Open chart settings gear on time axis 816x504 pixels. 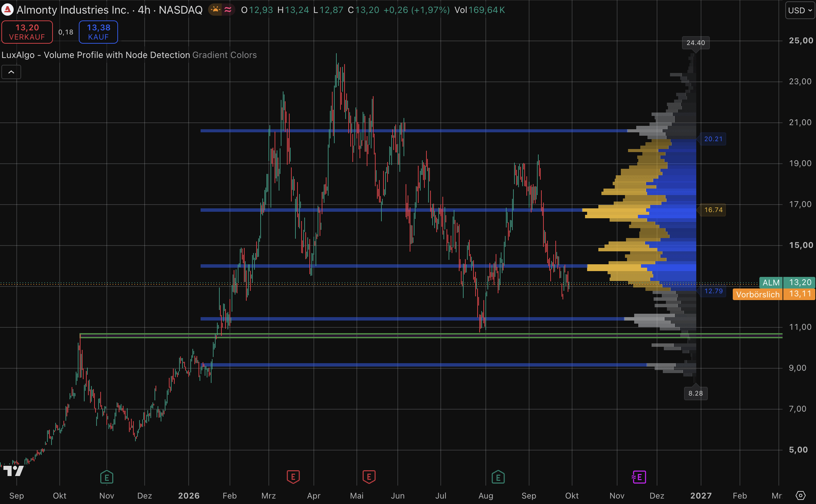tap(800, 495)
